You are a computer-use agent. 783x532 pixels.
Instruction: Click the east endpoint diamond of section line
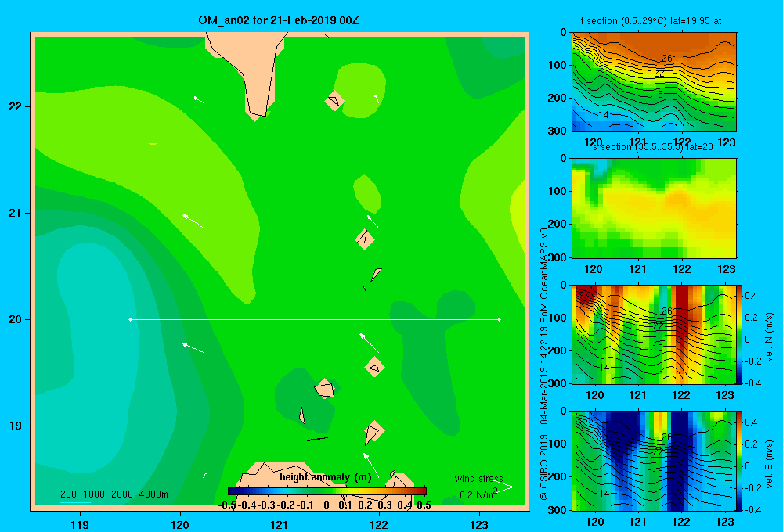coord(500,319)
